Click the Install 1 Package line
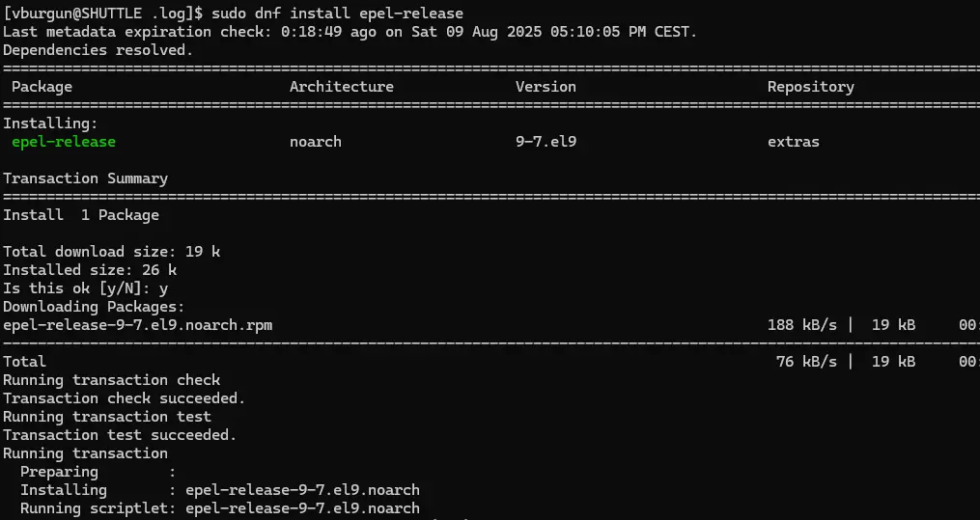 coord(81,215)
